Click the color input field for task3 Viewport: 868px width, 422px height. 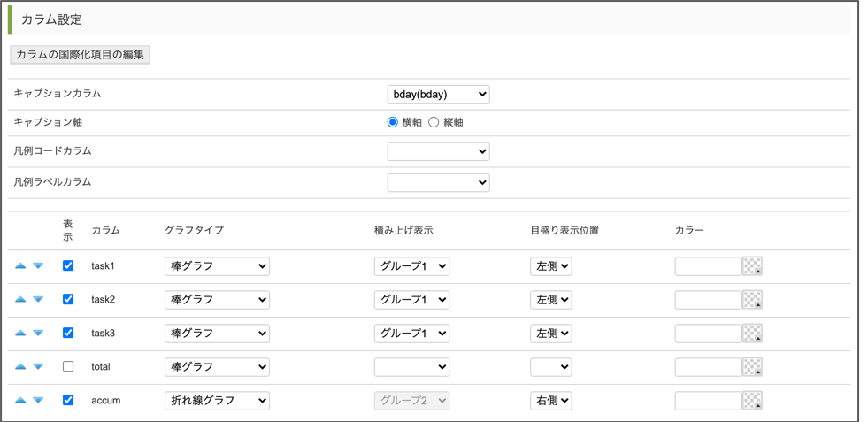[708, 334]
